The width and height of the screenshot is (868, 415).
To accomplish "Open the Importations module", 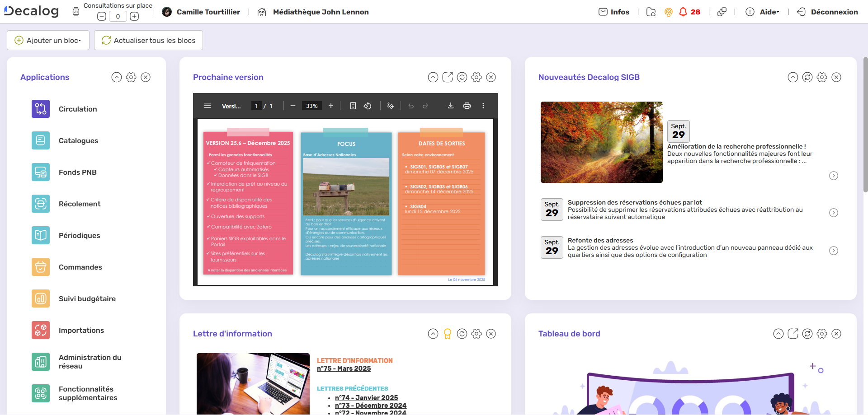I will pyautogui.click(x=81, y=330).
